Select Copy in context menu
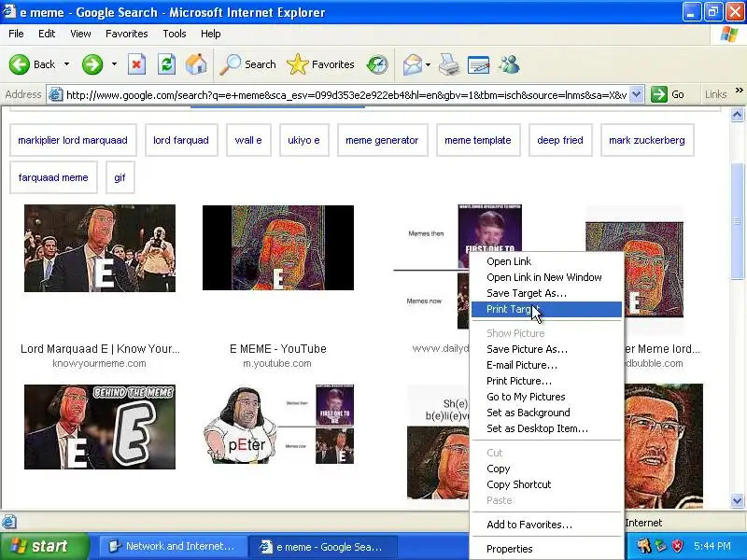The height and width of the screenshot is (560, 747). (546, 469)
